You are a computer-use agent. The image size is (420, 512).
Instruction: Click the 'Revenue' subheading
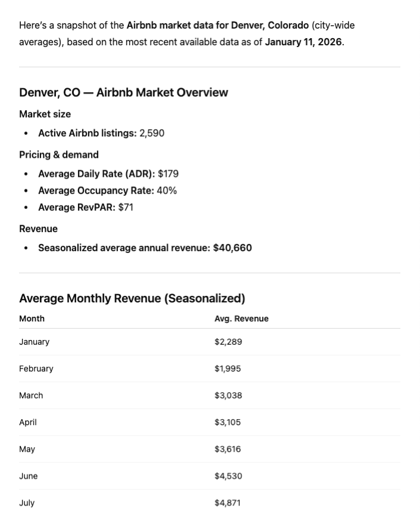tap(38, 229)
